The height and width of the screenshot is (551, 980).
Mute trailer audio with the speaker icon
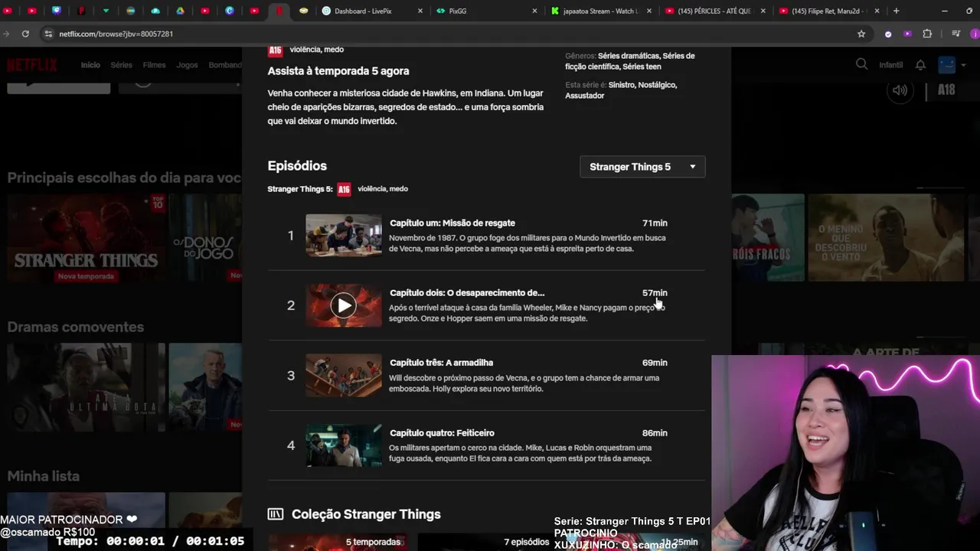pos(900,90)
